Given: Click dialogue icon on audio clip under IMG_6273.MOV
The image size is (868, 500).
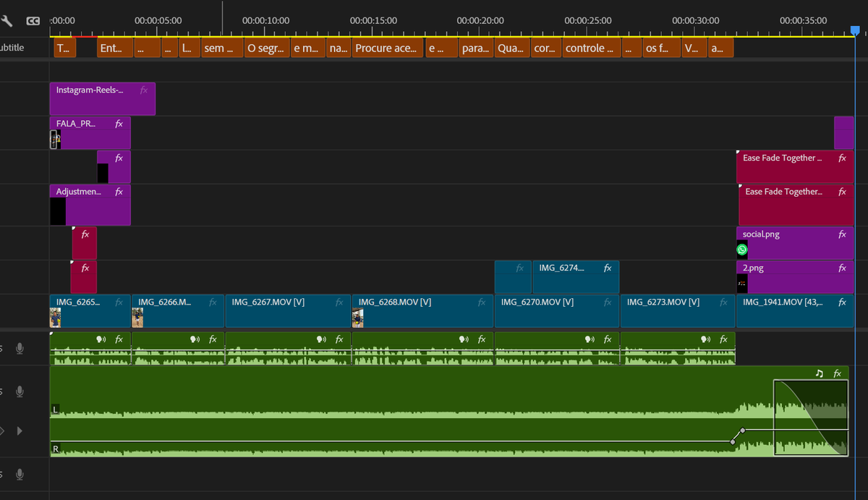Looking at the screenshot, I should coord(706,339).
